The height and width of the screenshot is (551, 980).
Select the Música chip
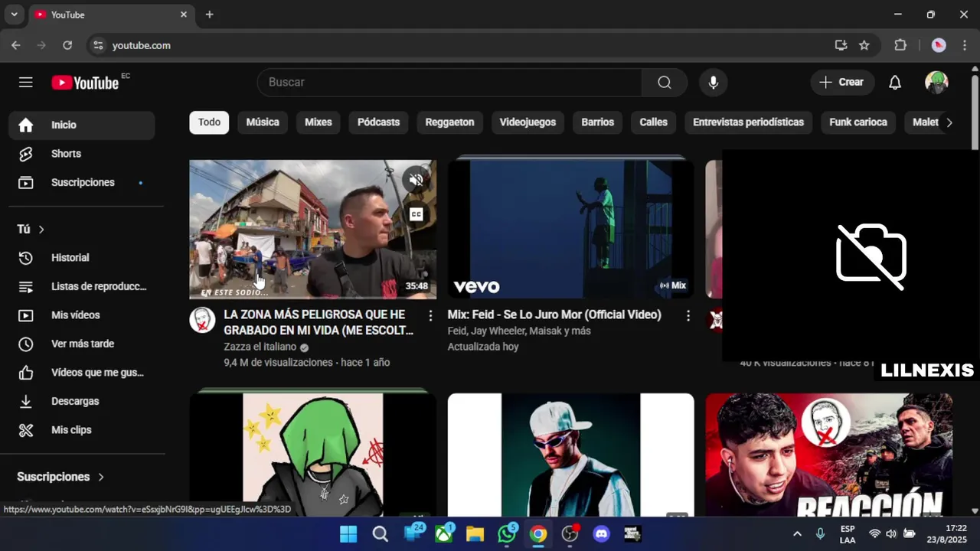[263, 122]
